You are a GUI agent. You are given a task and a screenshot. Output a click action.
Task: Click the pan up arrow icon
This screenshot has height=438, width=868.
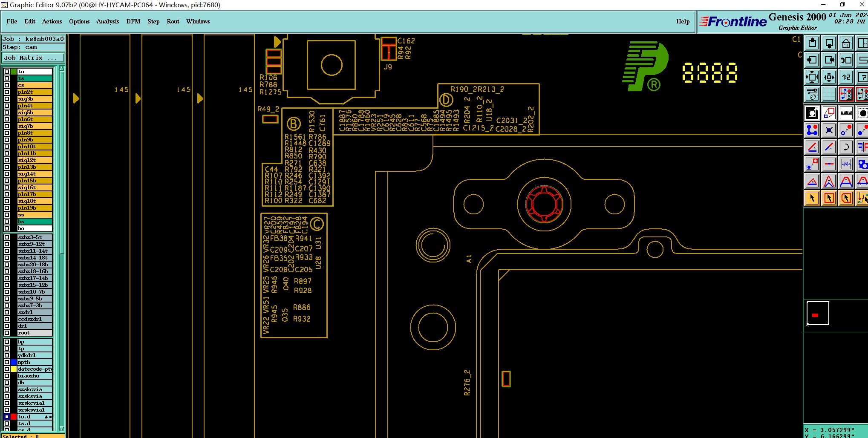click(x=812, y=43)
